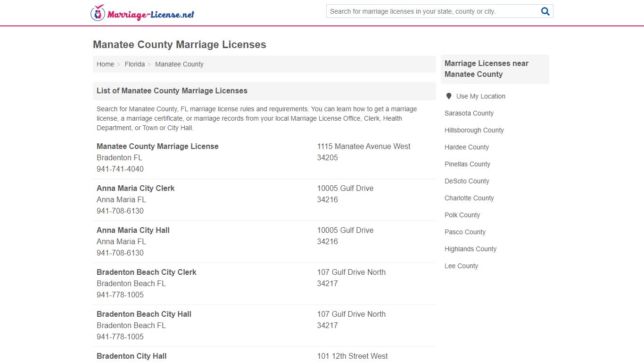The width and height of the screenshot is (644, 362).
Task: Click the Marriage-License.net logo
Action: point(142,13)
